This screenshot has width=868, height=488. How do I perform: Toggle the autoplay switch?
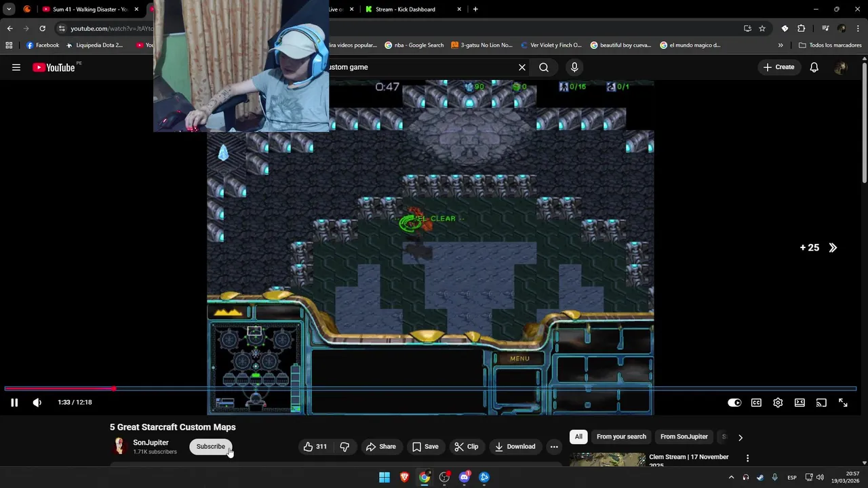pos(734,403)
